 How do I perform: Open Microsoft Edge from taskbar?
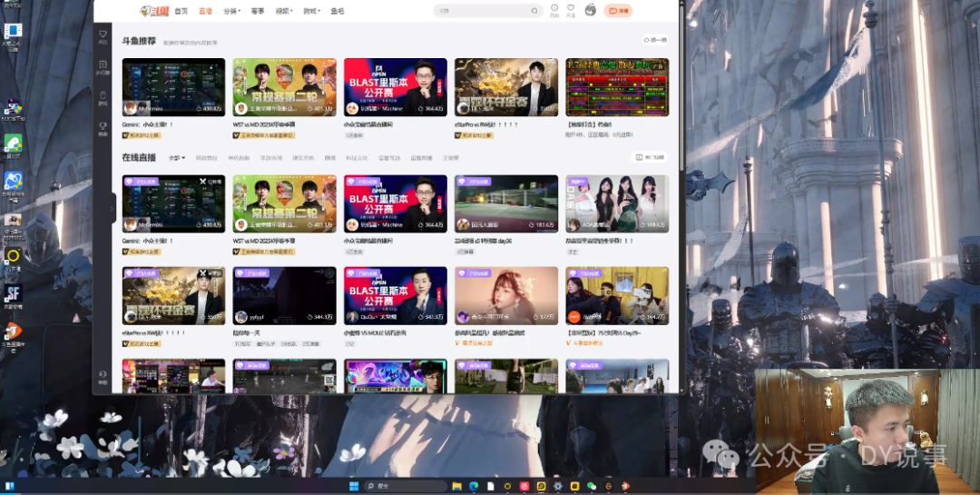(474, 486)
